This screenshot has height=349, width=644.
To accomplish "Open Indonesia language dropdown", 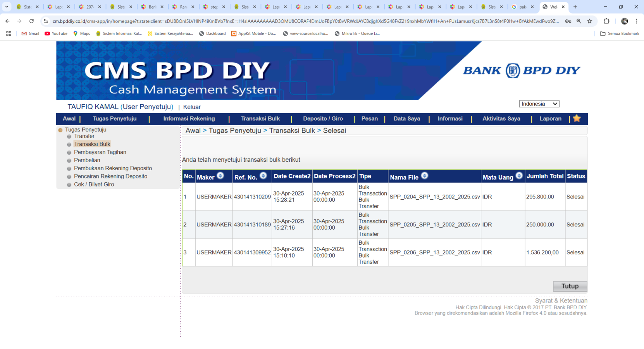I will pyautogui.click(x=539, y=104).
